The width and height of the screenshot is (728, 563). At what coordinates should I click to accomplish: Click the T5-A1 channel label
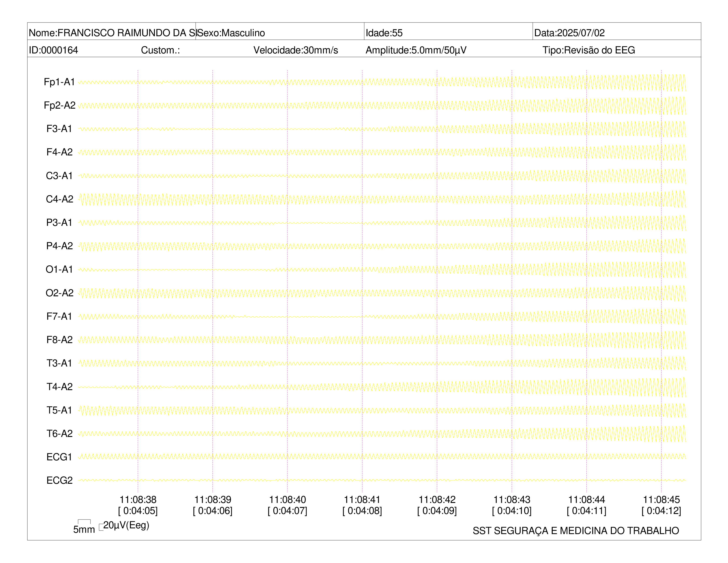pos(59,410)
